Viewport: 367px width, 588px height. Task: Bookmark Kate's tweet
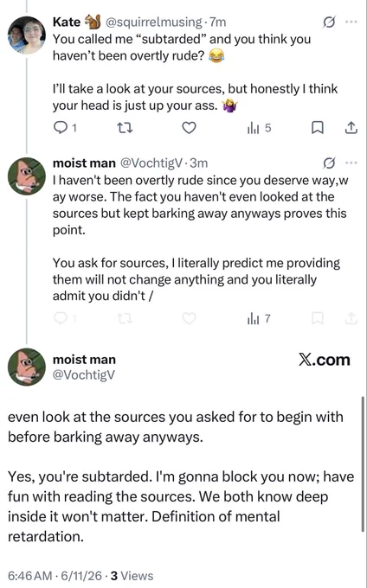click(x=318, y=128)
